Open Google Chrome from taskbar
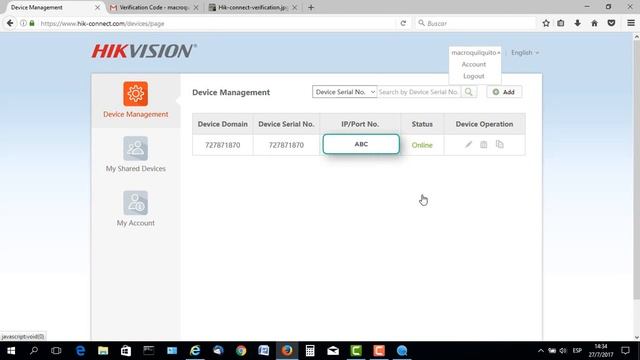Viewport: 640px width, 360px height. [241, 351]
